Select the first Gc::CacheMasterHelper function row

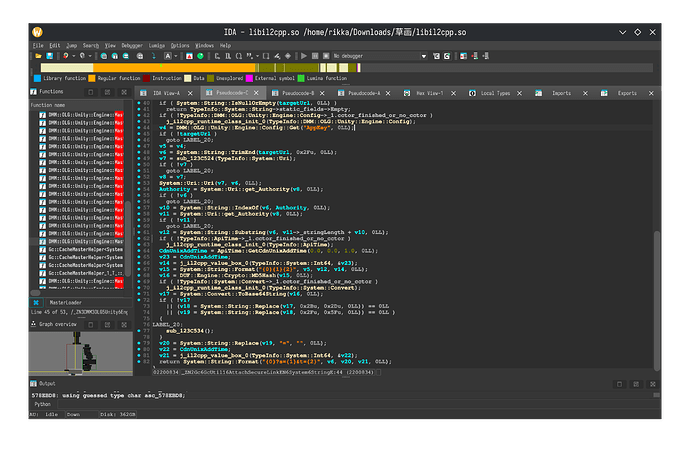pyautogui.click(x=81, y=250)
